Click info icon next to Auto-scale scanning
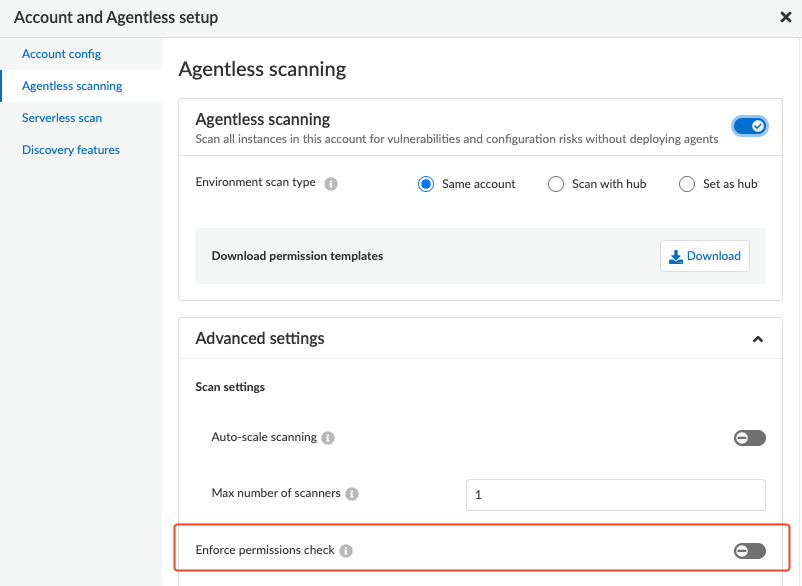The width and height of the screenshot is (802, 586). pos(329,438)
